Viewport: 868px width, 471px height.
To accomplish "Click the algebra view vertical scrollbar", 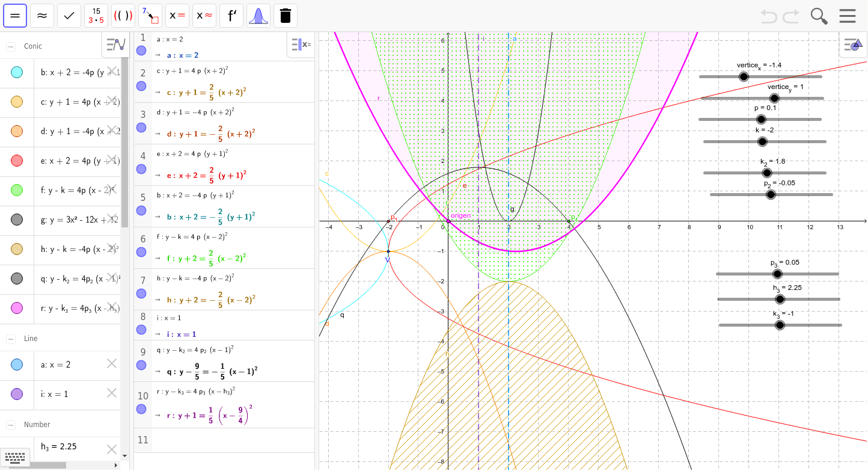I will (x=124, y=141).
